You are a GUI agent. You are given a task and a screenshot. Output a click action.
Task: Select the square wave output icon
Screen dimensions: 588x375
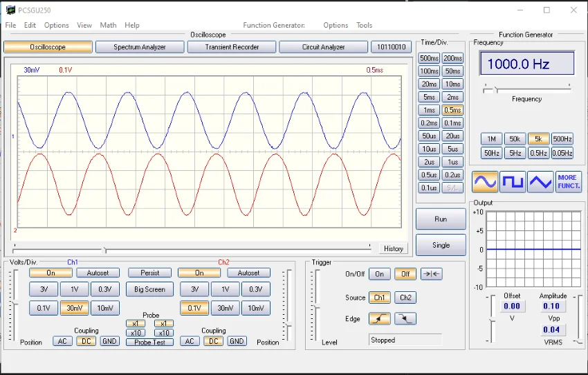(x=513, y=182)
